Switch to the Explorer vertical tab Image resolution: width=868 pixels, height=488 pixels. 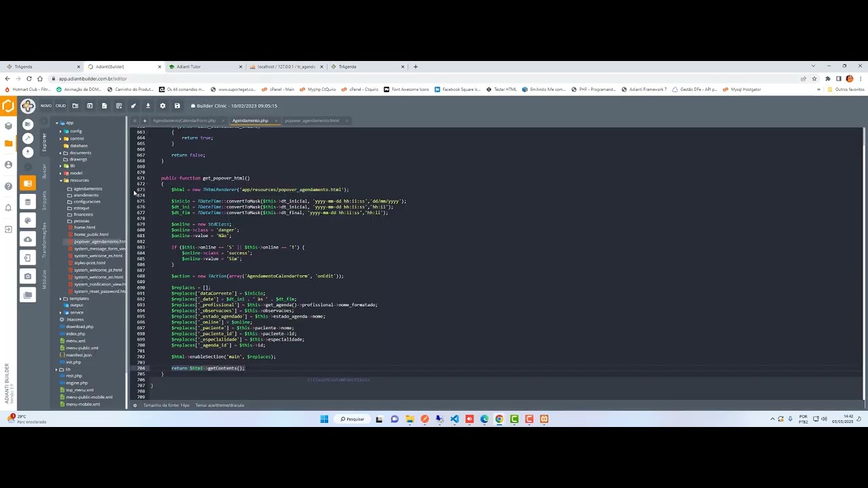coord(45,141)
